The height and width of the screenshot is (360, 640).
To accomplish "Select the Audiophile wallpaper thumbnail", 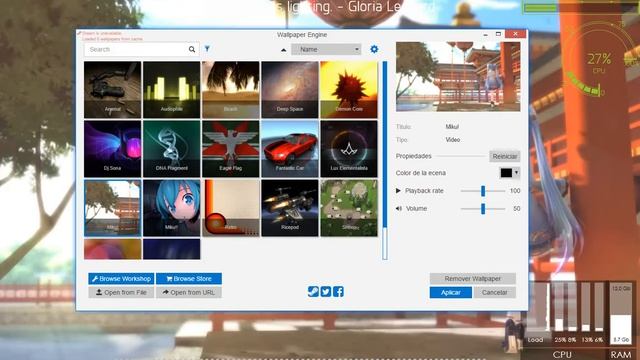I will (171, 90).
